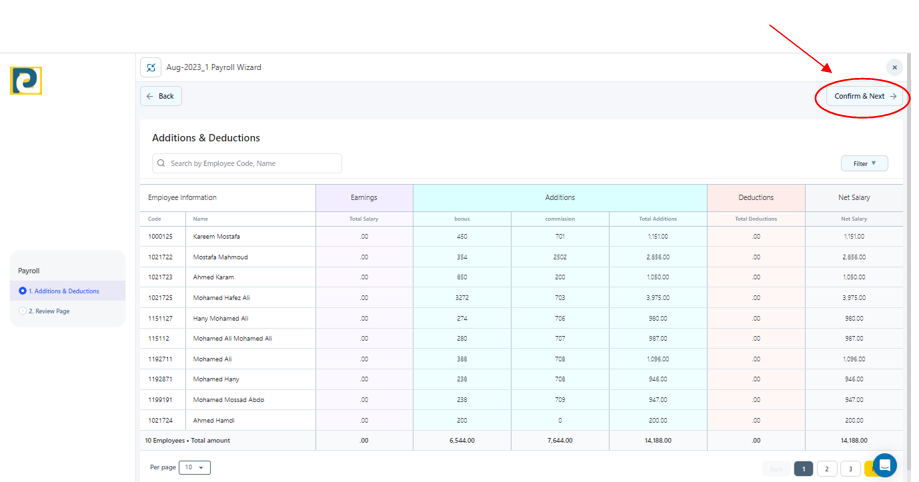
Task: Select page 1 in pagination
Action: point(803,469)
